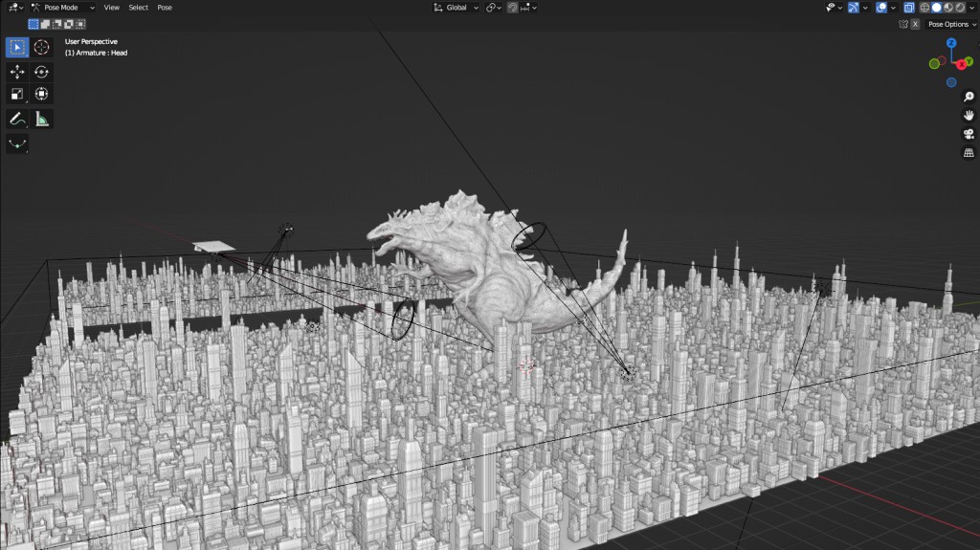Open the Pose Mode dropdown

(x=63, y=8)
